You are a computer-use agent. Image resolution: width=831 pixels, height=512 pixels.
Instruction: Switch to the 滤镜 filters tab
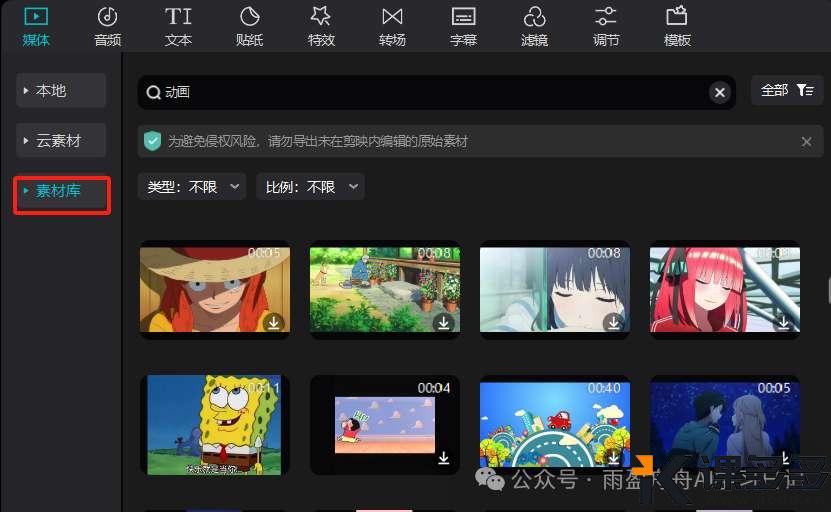[534, 27]
